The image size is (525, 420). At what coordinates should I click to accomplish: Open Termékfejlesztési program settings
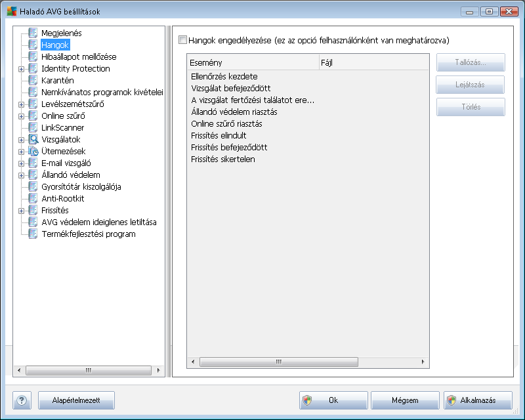(89, 234)
